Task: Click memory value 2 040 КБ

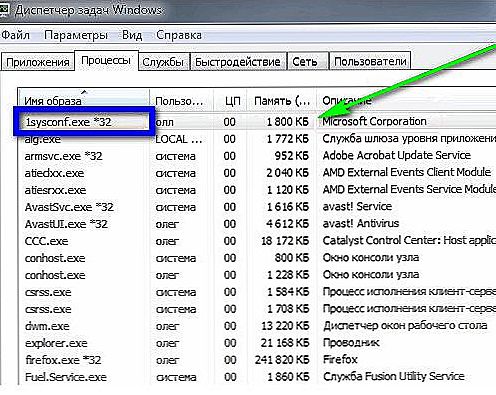Action: 288,173
